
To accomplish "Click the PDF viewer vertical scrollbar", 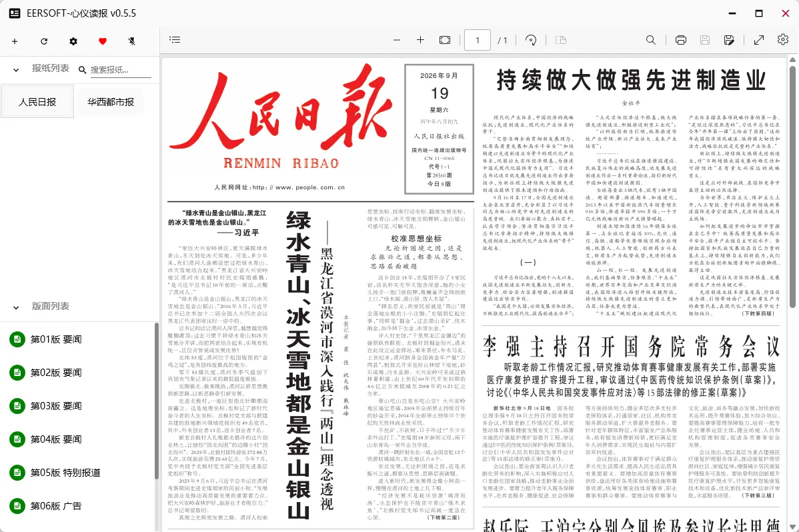I will coord(792,186).
